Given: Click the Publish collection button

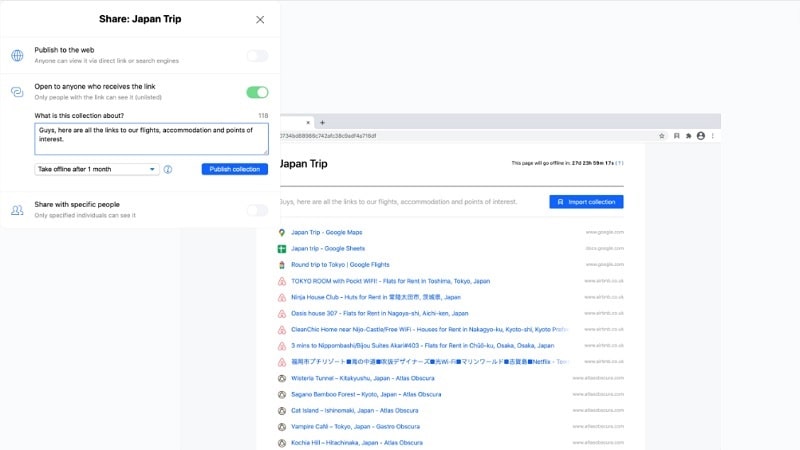Looking at the screenshot, I should coord(235,169).
